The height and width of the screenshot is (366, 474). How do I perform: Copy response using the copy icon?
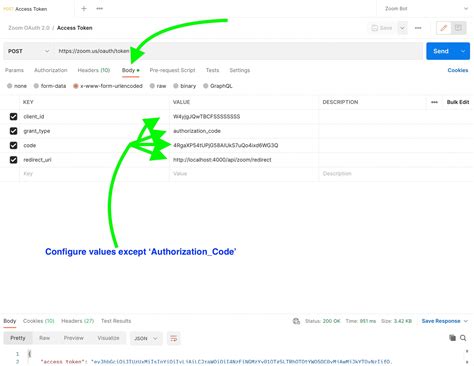[x=452, y=338]
